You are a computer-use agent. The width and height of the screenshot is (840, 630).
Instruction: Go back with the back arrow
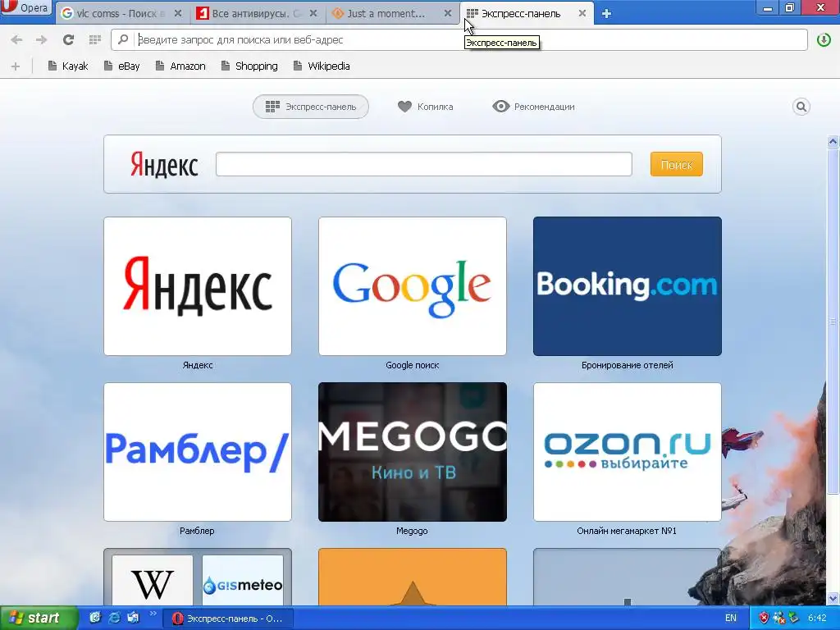(16, 39)
